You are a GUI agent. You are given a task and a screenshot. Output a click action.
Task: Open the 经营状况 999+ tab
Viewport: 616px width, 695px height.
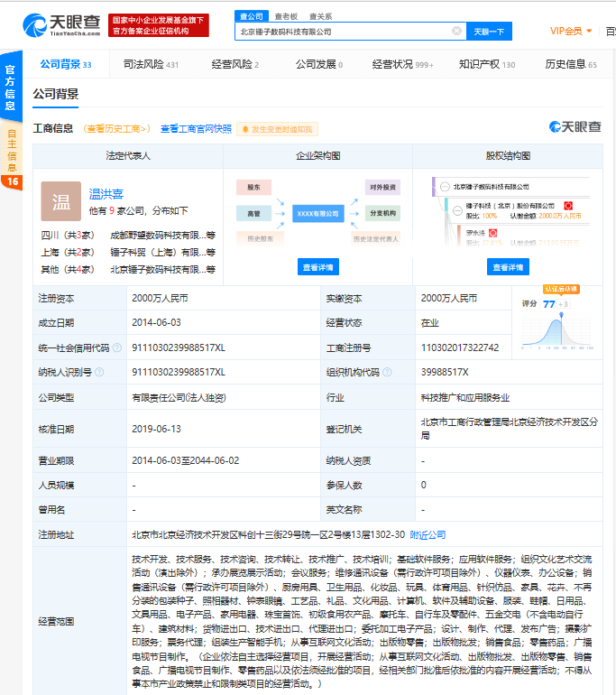(x=403, y=64)
